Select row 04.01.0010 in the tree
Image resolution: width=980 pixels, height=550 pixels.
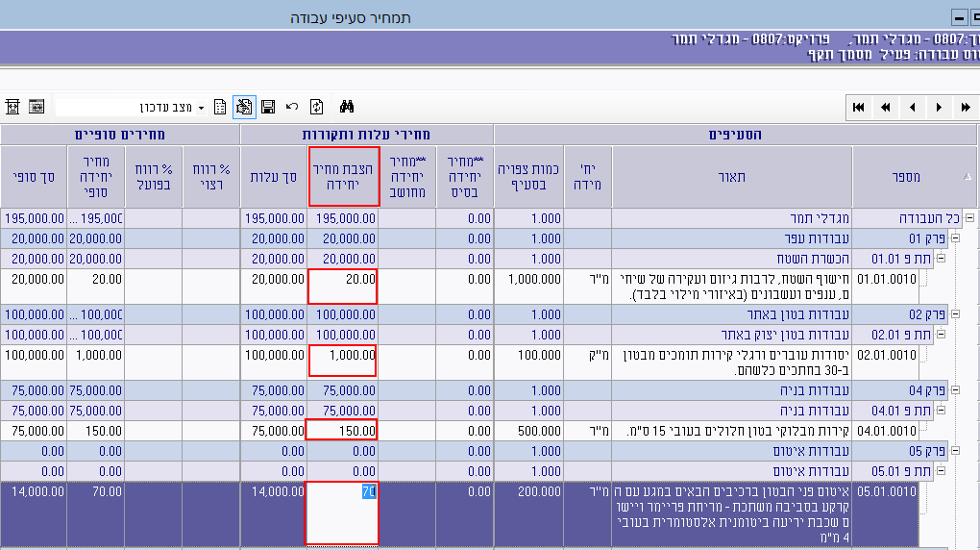click(887, 431)
